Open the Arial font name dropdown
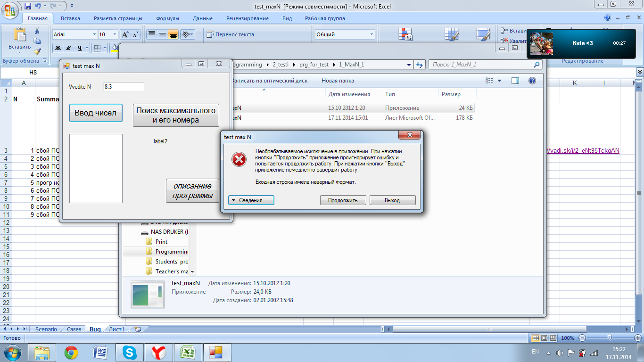This screenshot has height=362, width=644. click(x=74, y=34)
